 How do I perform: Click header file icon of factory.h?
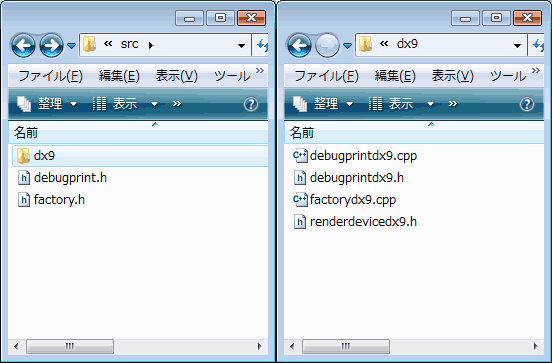click(24, 200)
